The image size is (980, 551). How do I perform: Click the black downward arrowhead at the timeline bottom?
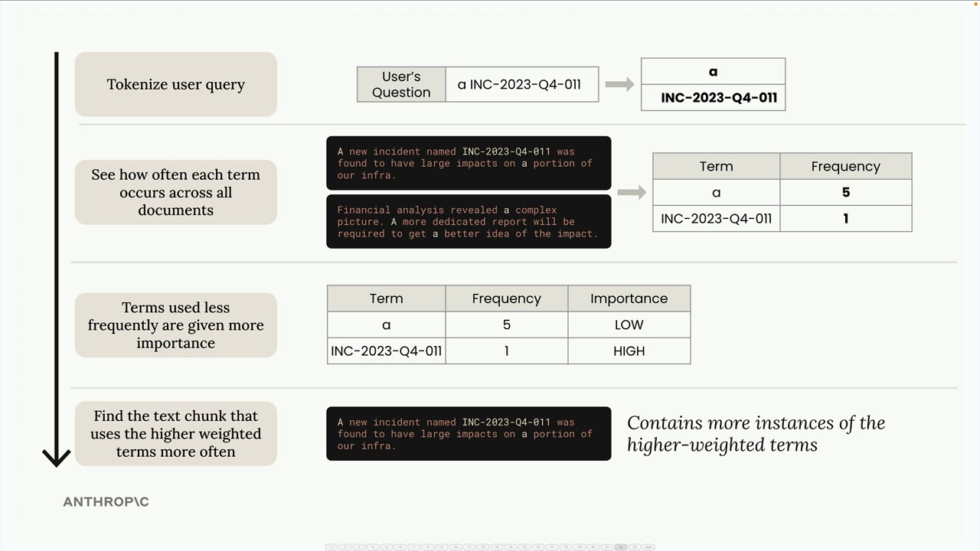click(x=57, y=458)
